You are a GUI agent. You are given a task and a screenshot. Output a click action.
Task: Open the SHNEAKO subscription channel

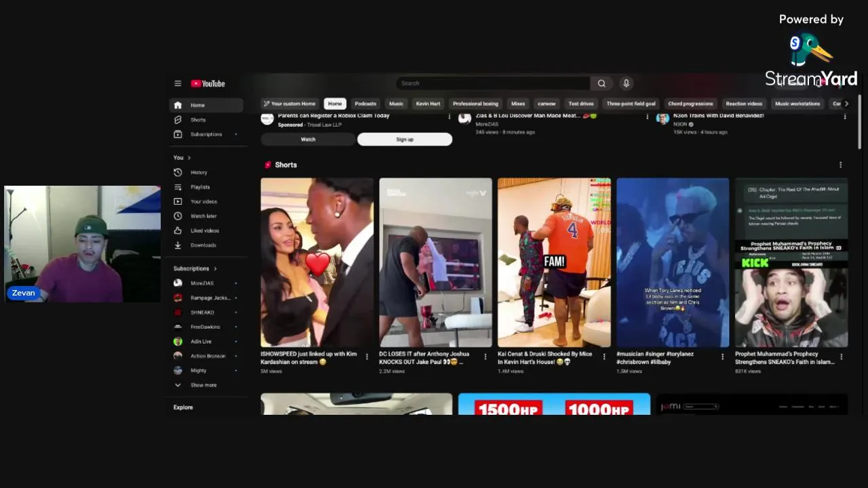click(x=206, y=312)
